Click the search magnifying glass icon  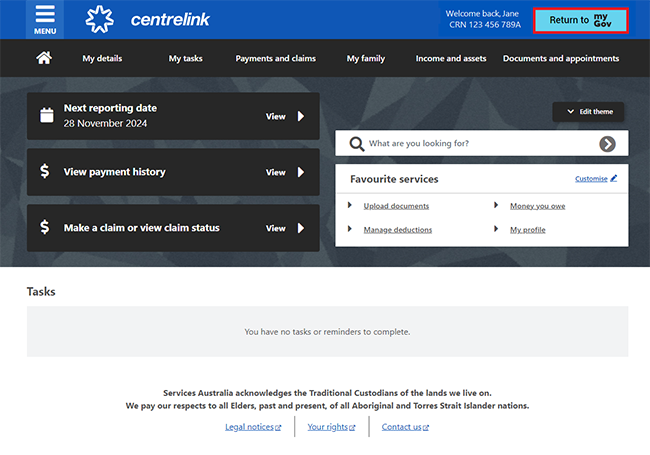(x=356, y=144)
